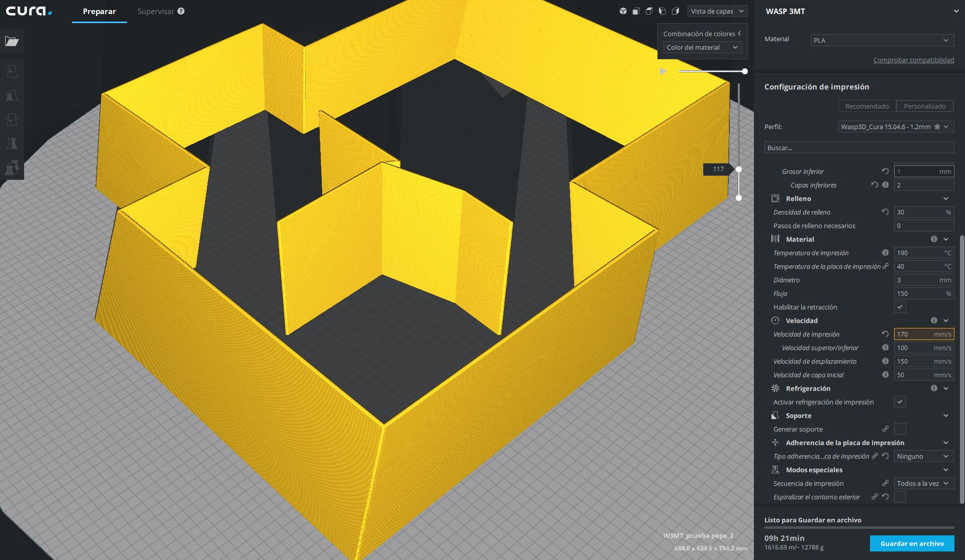Screen dimensions: 965x560
Task: Show info for Velocidad superior/inferior
Action: point(885,348)
